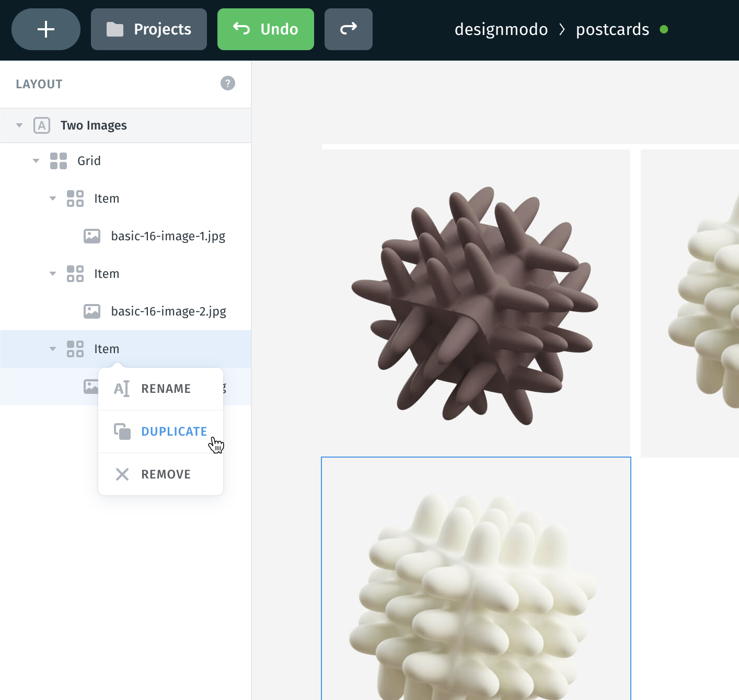Click the item icon above basic-16-image-1.jpg

(75, 199)
